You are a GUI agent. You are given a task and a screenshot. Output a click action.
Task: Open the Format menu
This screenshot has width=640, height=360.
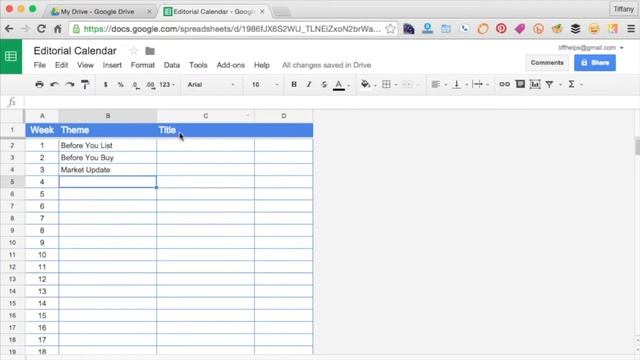tap(142, 65)
